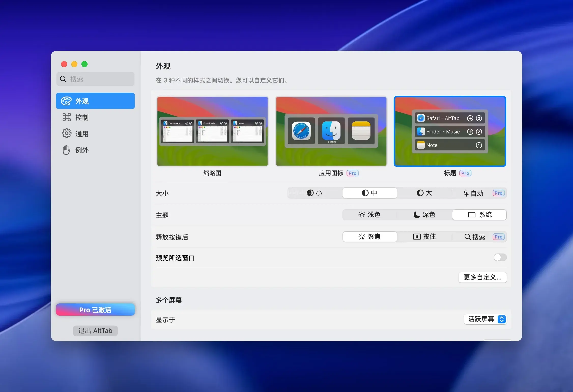
Task: Click the Note row in the 标题 preview
Action: (x=450, y=145)
